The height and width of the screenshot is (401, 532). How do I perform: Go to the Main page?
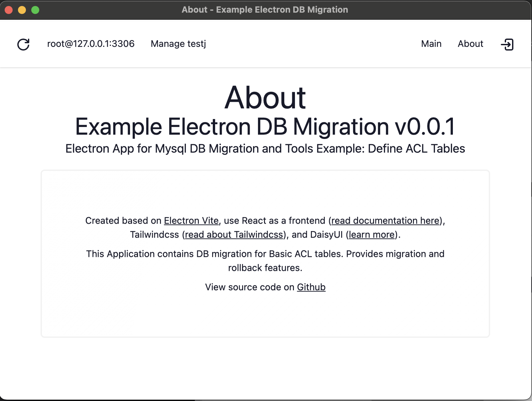coord(431,44)
